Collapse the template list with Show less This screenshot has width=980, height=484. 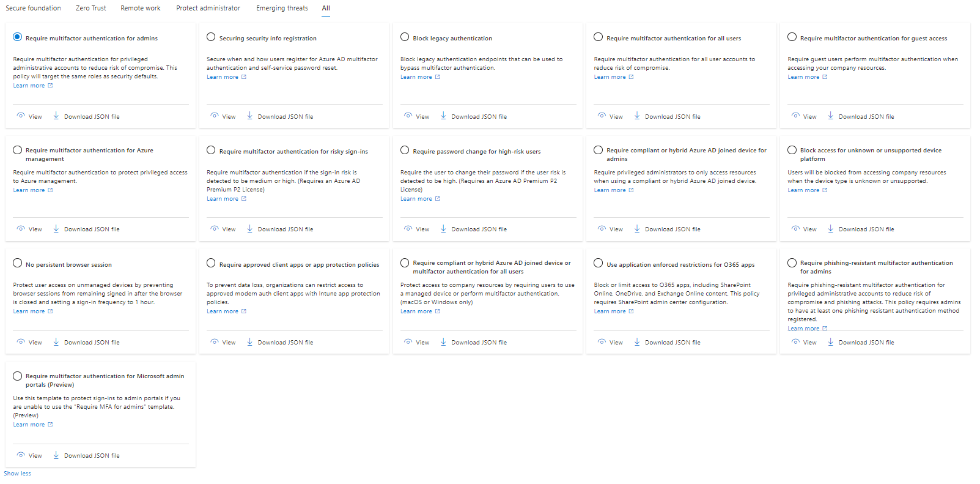click(17, 474)
